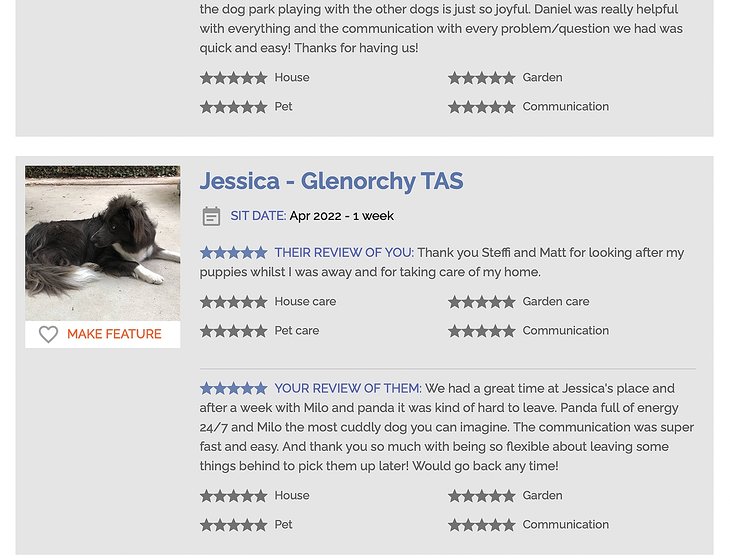Click the House stars in the top review
The height and width of the screenshot is (560, 730).
(233, 78)
